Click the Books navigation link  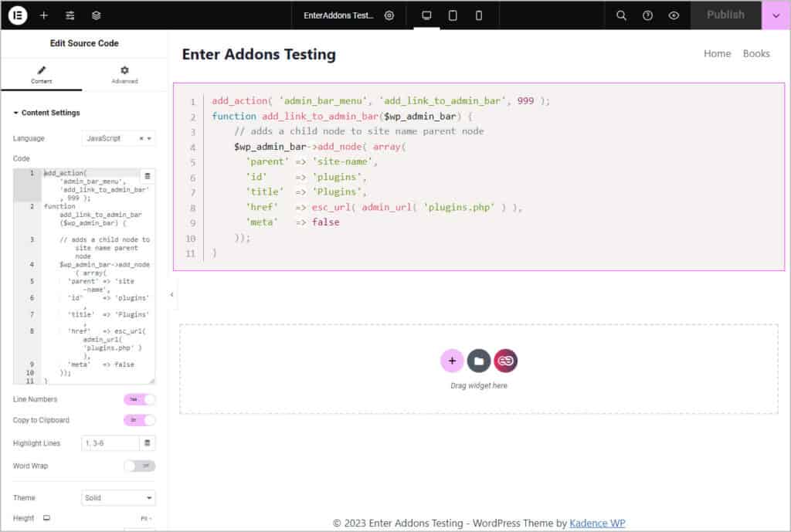(756, 53)
